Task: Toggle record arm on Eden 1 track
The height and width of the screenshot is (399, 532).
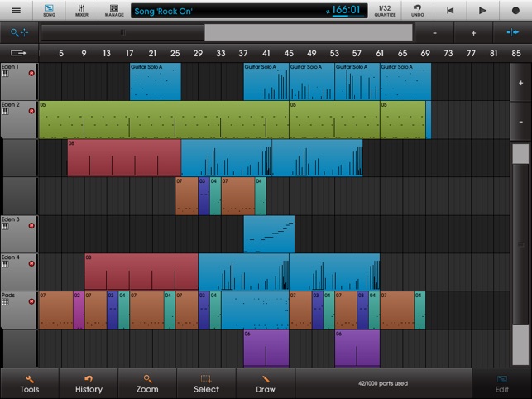Action: coord(31,74)
